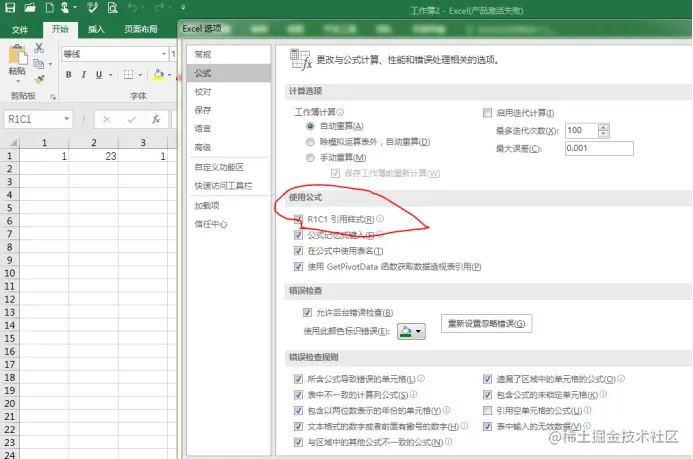Toggle 允许后台错误检查 checkbox
The height and width of the screenshot is (459, 693).
(307, 312)
